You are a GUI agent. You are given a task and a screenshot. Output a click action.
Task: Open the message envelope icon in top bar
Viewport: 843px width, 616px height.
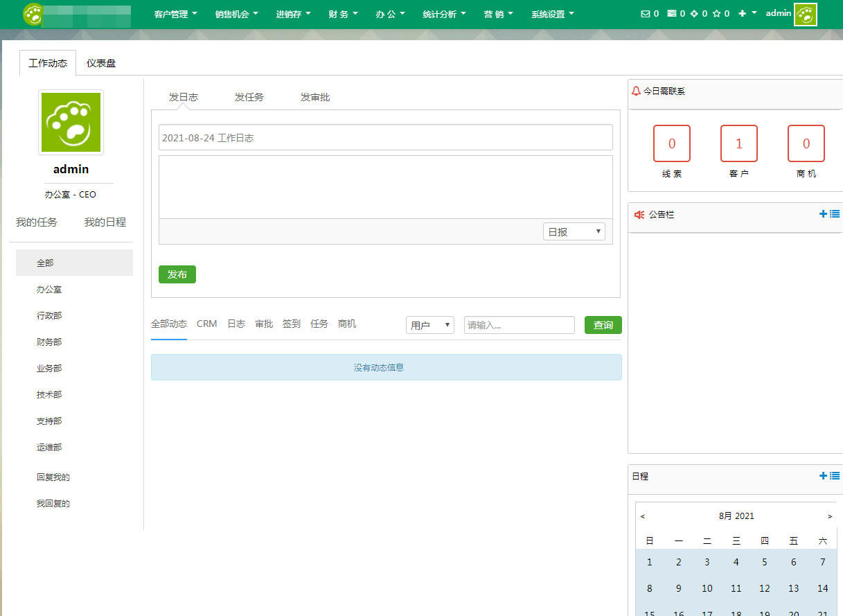point(645,12)
